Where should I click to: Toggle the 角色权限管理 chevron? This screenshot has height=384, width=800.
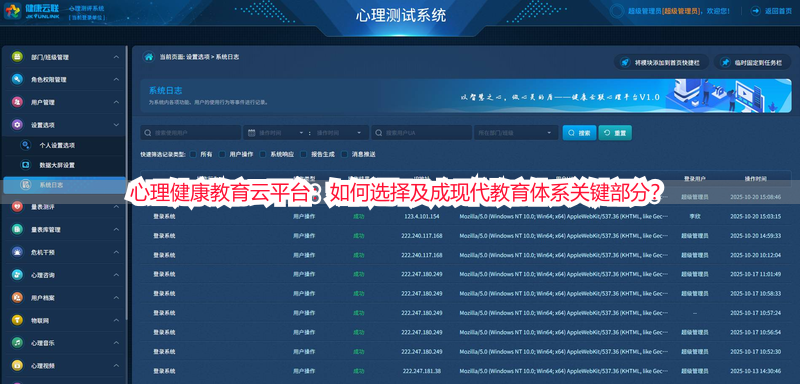coord(116,80)
